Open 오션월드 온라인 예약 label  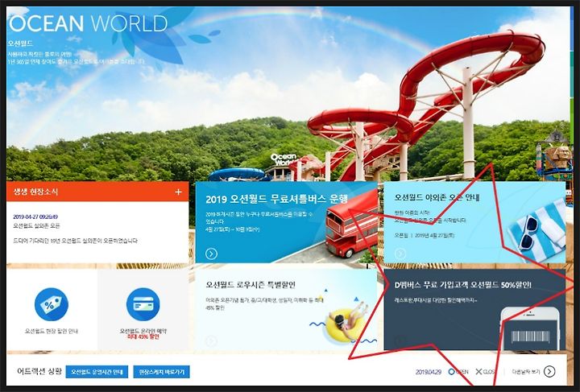click(143, 331)
